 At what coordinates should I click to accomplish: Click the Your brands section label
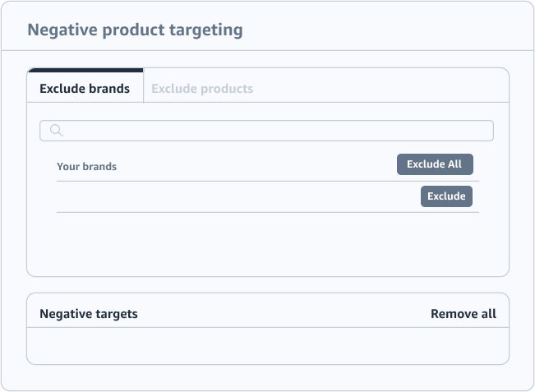[x=86, y=167]
